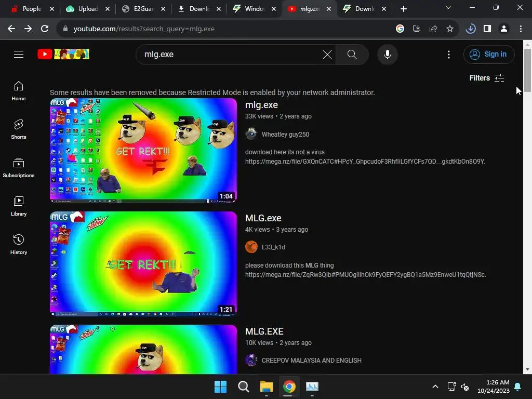532x399 pixels.
Task: Open video title mlg.exe
Action: coord(261,105)
